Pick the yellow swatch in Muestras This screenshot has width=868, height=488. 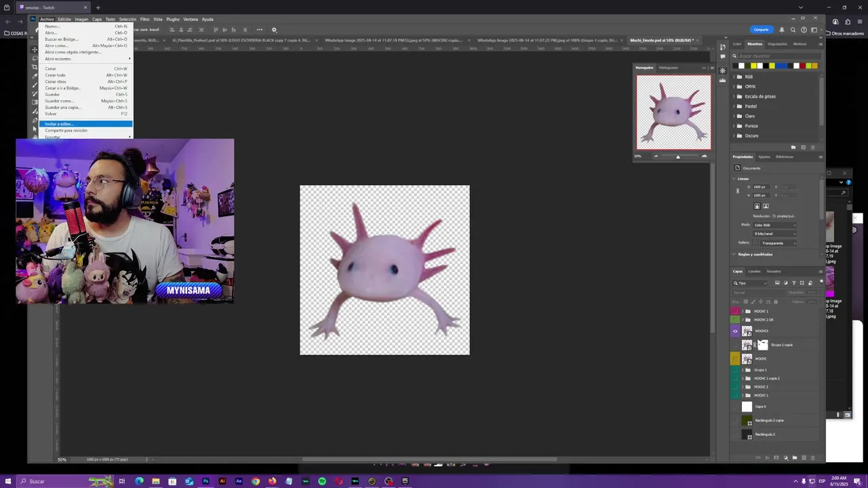753,66
